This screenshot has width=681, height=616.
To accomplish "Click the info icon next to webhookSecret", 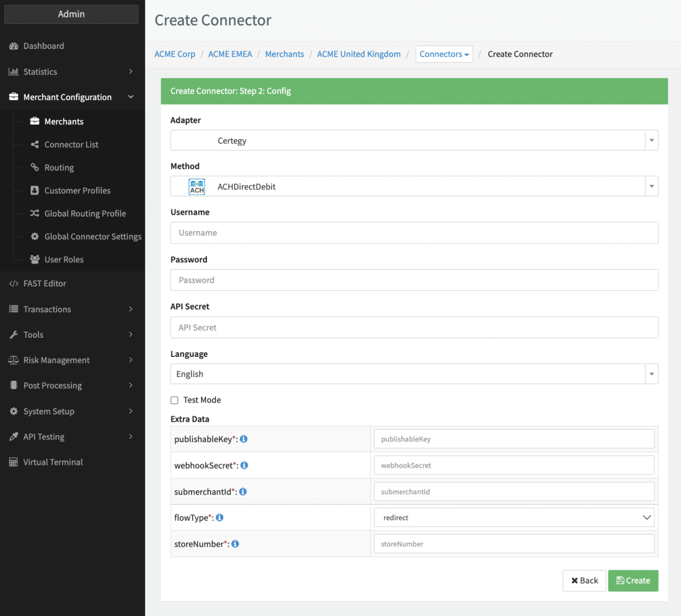I will click(244, 465).
